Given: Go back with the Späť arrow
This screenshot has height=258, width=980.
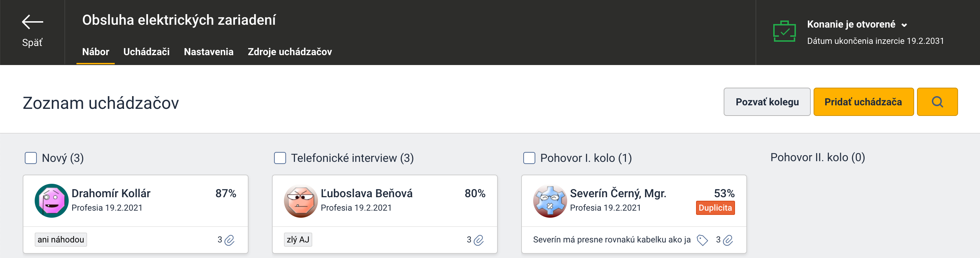Looking at the screenshot, I should click(32, 22).
